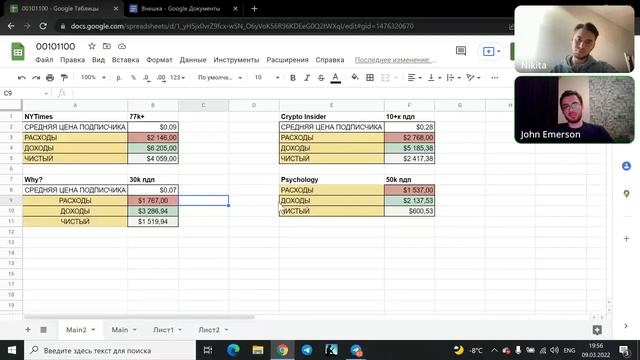Screen dimensions: 640x360
Task: Increase decimal places button
Action: pyautogui.click(x=161, y=78)
